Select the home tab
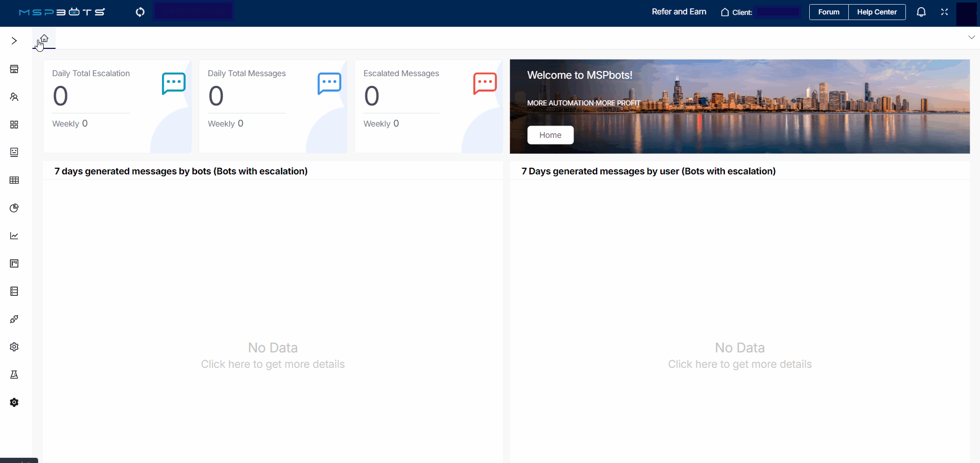Screen dimensions: 980x463 tap(44, 39)
